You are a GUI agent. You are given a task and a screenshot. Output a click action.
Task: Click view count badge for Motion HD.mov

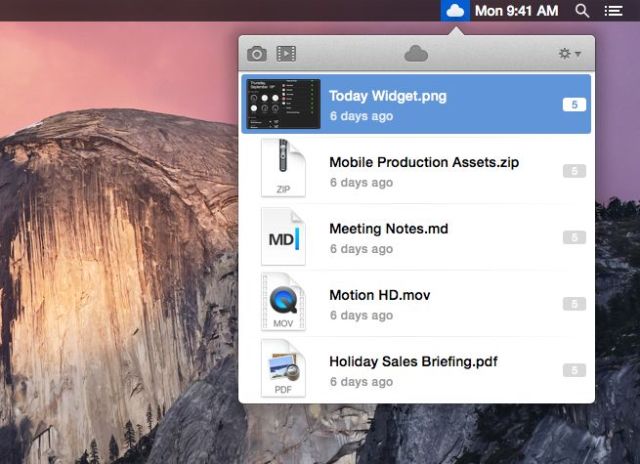click(x=574, y=304)
